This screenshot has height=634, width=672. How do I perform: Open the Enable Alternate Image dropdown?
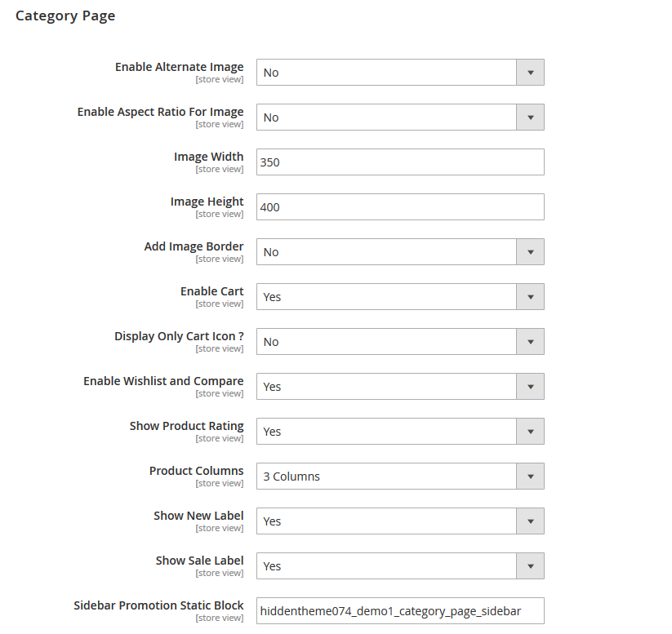(530, 72)
